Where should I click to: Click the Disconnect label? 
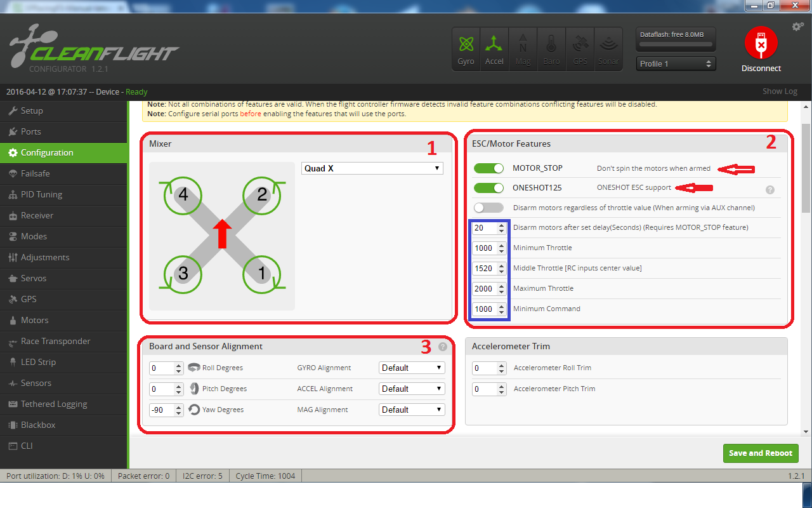(761, 69)
